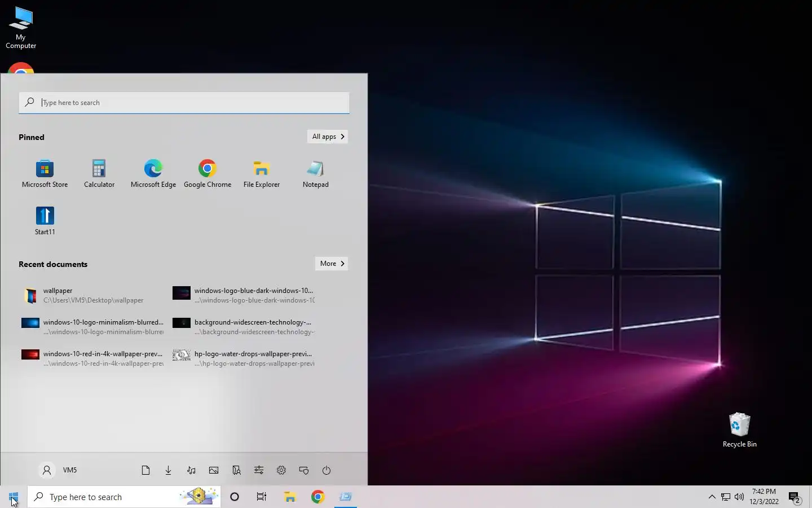Open the Pictures folder shortcut icon
Image resolution: width=812 pixels, height=508 pixels.
pyautogui.click(x=214, y=470)
